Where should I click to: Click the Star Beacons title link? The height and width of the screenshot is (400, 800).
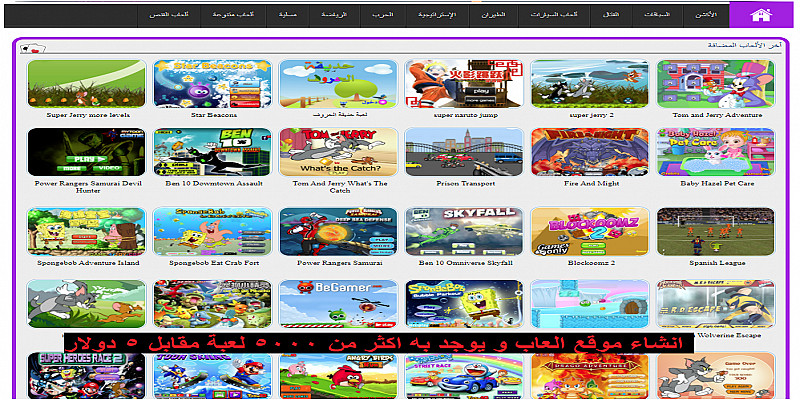click(x=214, y=115)
